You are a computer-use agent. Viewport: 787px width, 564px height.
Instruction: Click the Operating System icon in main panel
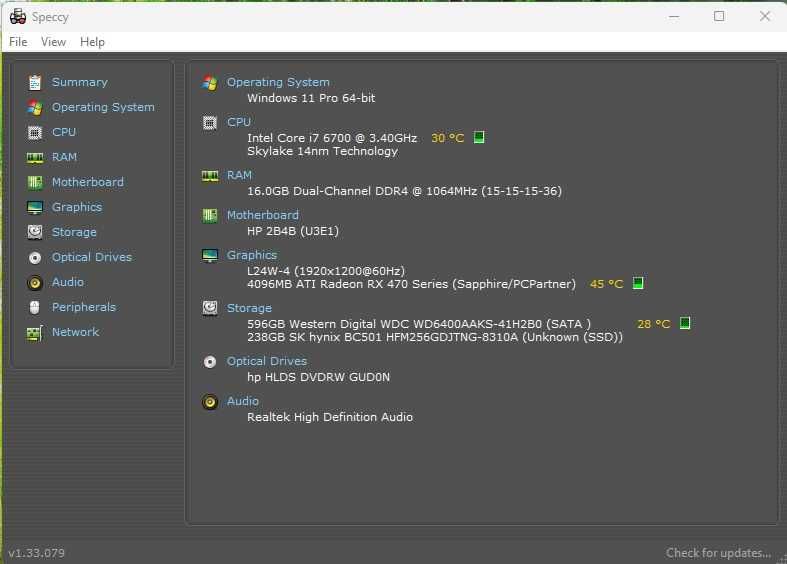point(210,82)
